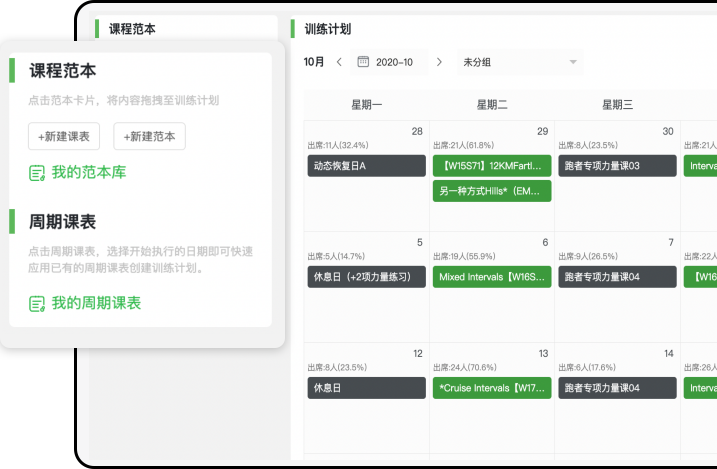Image resolution: width=717 pixels, height=469 pixels.
Task: Click the +新建课表 button
Action: coord(64,136)
